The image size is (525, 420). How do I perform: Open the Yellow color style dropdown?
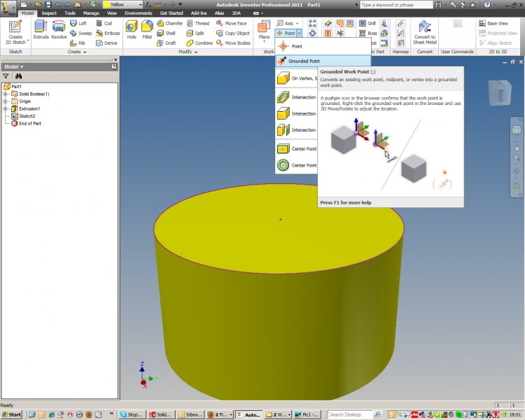[140, 5]
